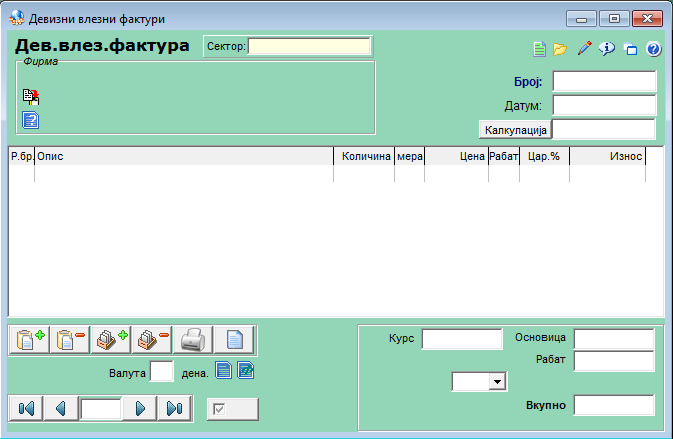This screenshot has height=439, width=673.
Task: Click the Валута days input field
Action: 162,371
